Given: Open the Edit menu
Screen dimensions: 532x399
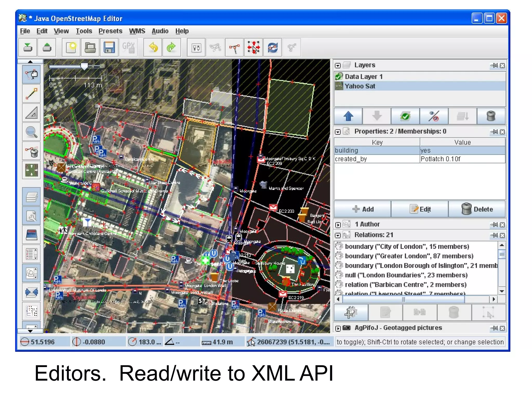Looking at the screenshot, I should [42, 31].
